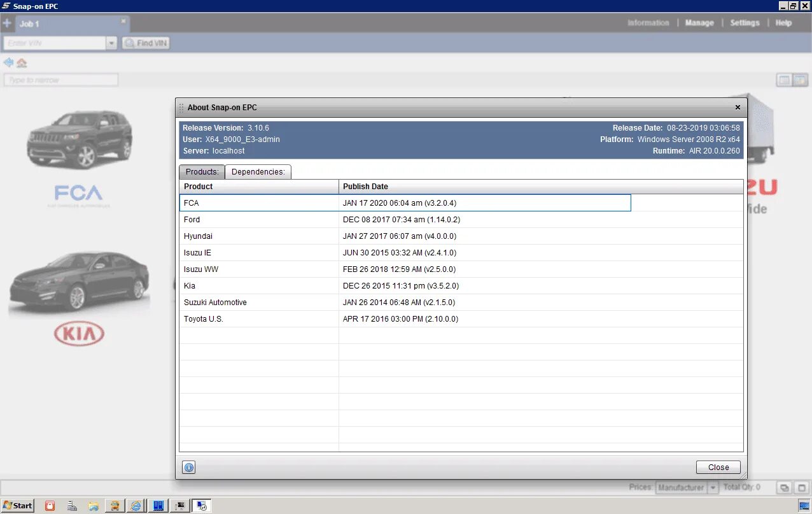Click the Release Version 3.10.6 text
812x514 pixels.
[226, 128]
